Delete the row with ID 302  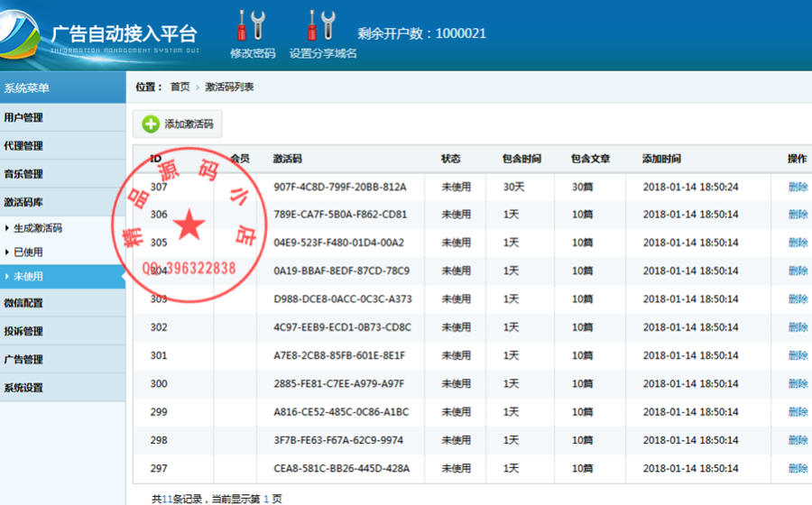click(x=798, y=327)
